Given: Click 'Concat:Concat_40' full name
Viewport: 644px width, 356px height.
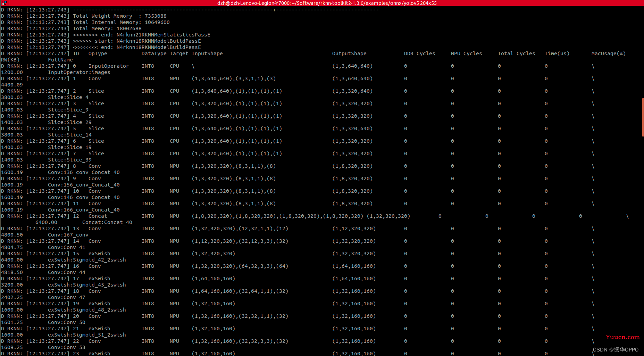Looking at the screenshot, I should [107, 222].
